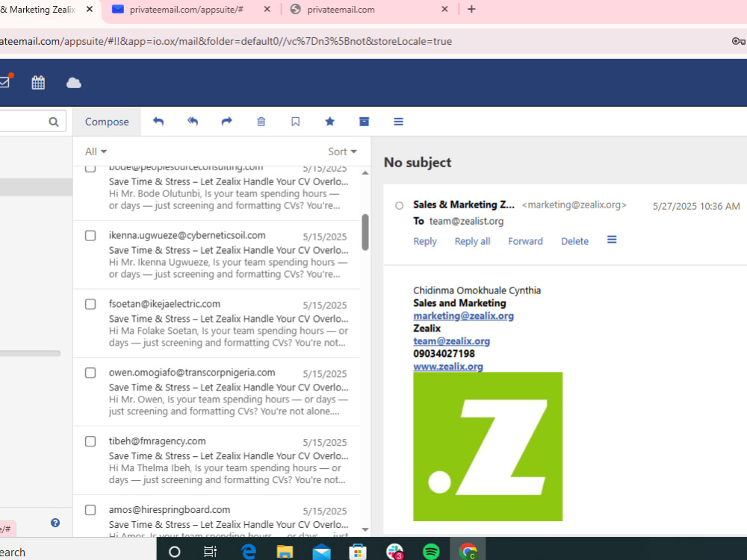747x560 pixels.
Task: Close the Marketing Zealix tab
Action: [x=89, y=9]
